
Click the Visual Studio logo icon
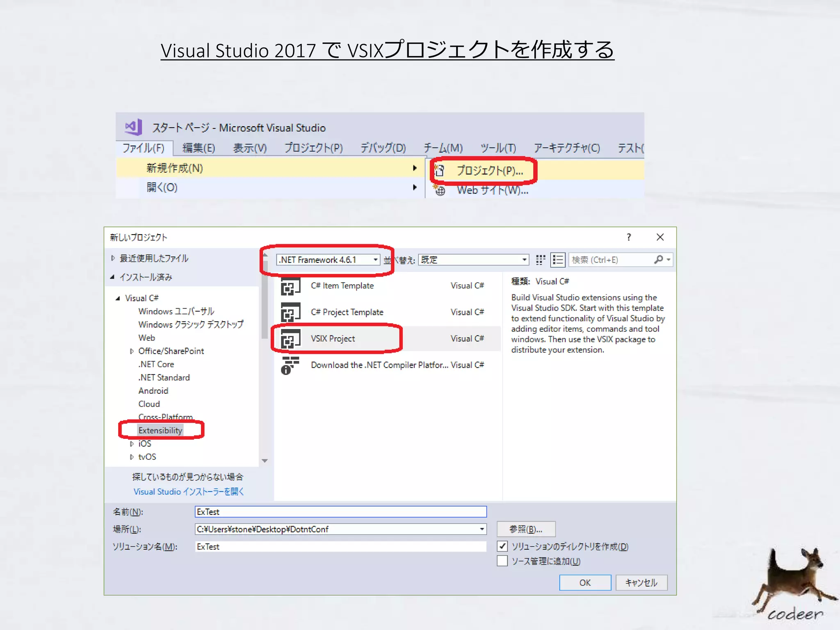134,127
